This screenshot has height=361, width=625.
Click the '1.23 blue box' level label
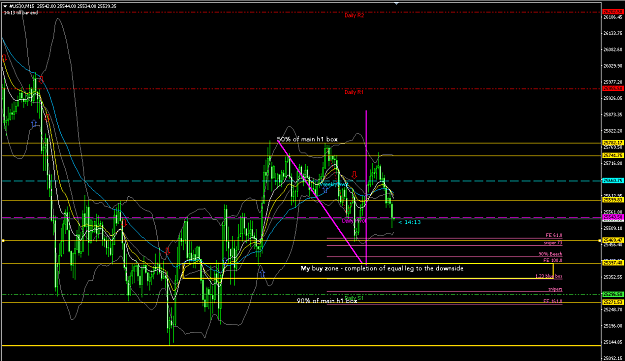pos(548,276)
